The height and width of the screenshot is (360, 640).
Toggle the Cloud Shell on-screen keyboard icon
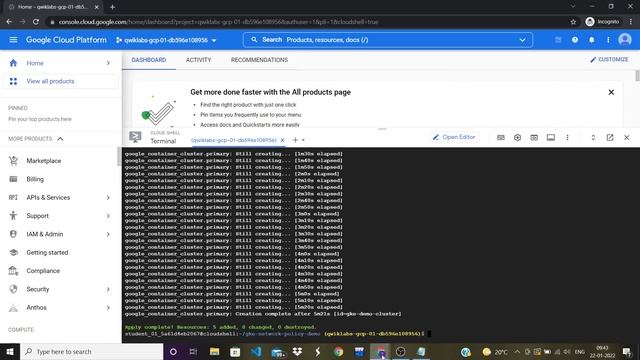click(501, 138)
